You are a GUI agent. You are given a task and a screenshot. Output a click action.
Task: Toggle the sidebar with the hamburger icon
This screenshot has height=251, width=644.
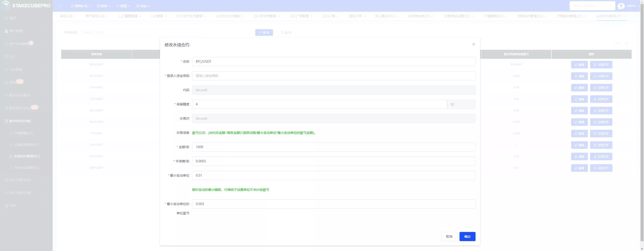(x=59, y=6)
